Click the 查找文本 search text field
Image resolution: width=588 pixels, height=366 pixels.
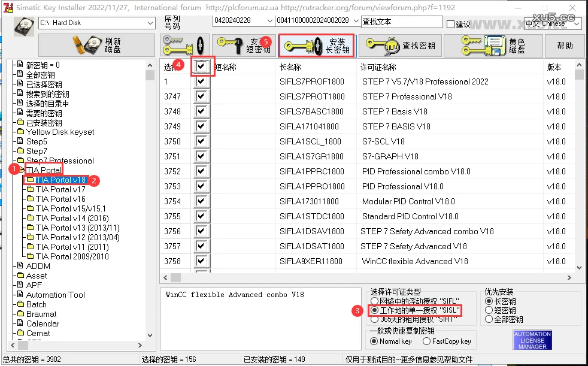pyautogui.click(x=401, y=22)
